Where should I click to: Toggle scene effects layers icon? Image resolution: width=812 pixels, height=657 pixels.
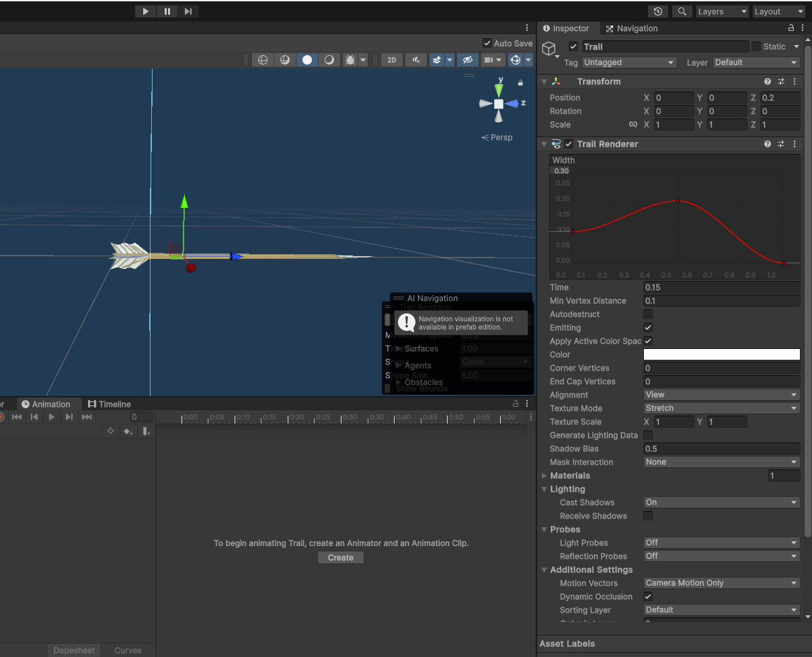[437, 60]
